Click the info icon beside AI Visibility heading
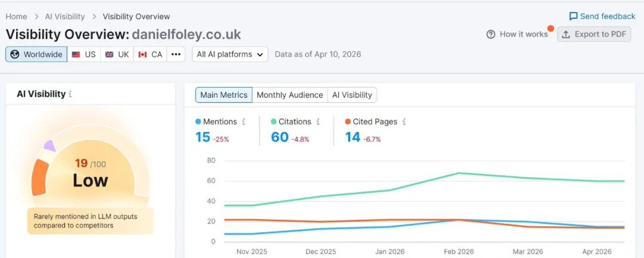This screenshot has height=258, width=644. pos(70,94)
